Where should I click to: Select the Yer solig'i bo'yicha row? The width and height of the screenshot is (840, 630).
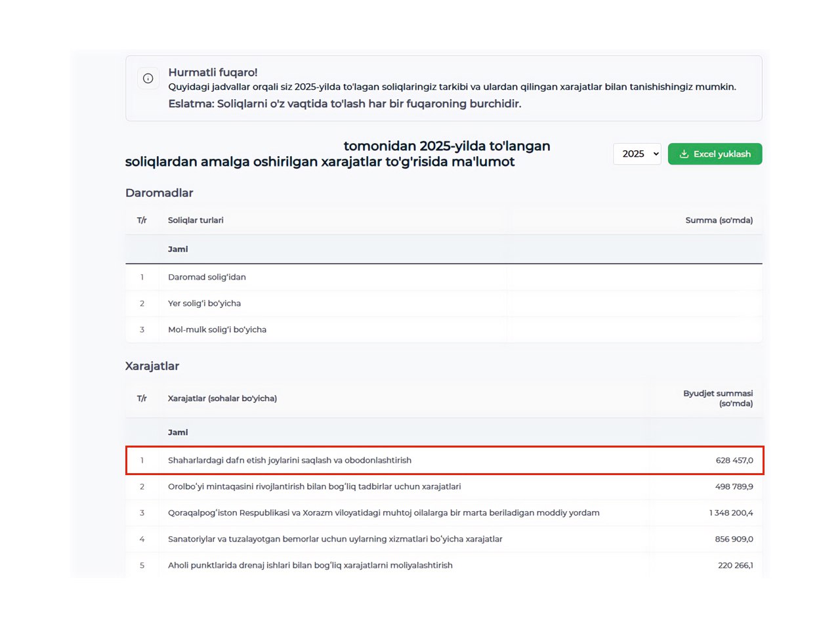pyautogui.click(x=204, y=303)
